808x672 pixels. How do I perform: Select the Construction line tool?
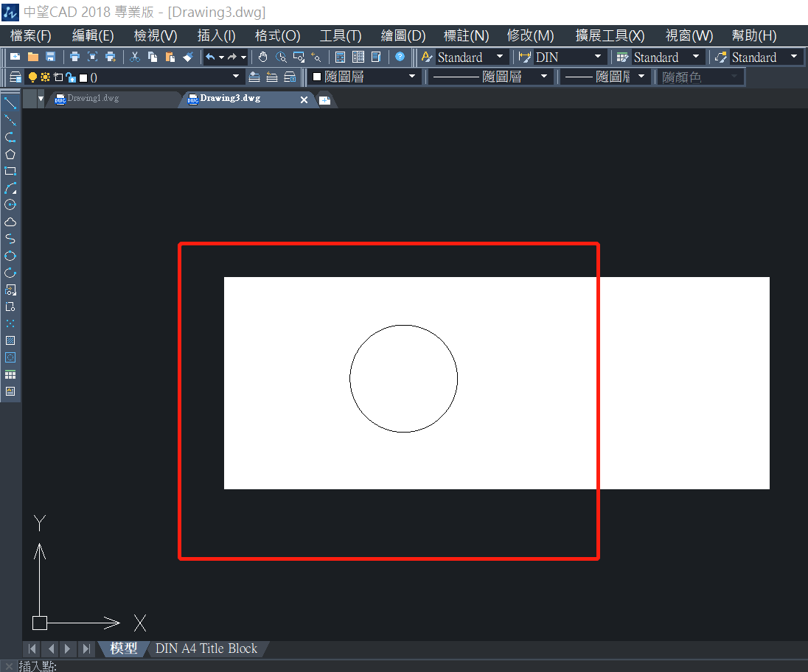point(10,121)
